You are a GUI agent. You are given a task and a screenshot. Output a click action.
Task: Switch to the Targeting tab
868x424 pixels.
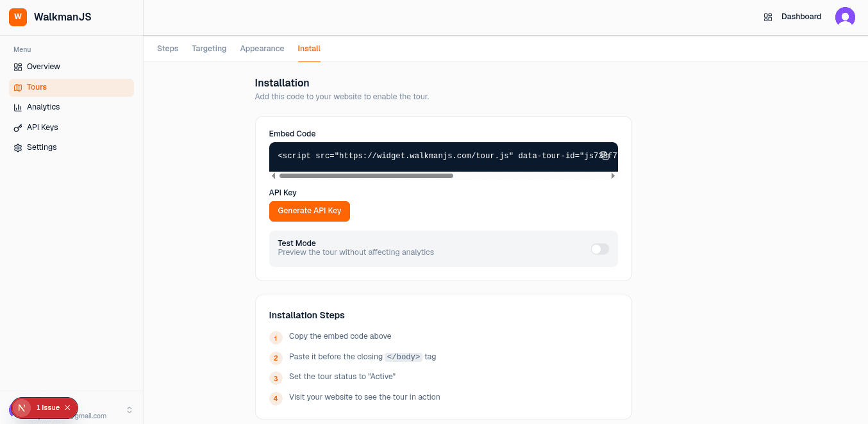209,48
